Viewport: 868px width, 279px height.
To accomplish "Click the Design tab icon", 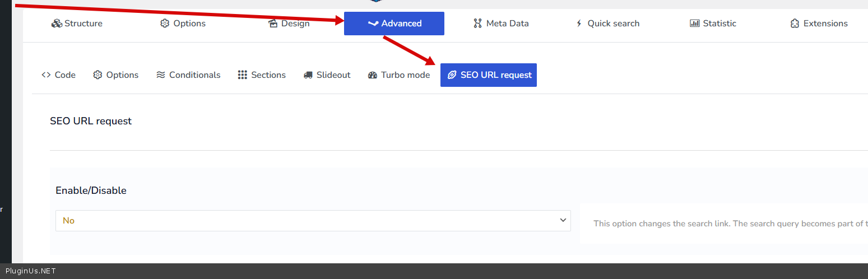I will point(273,24).
